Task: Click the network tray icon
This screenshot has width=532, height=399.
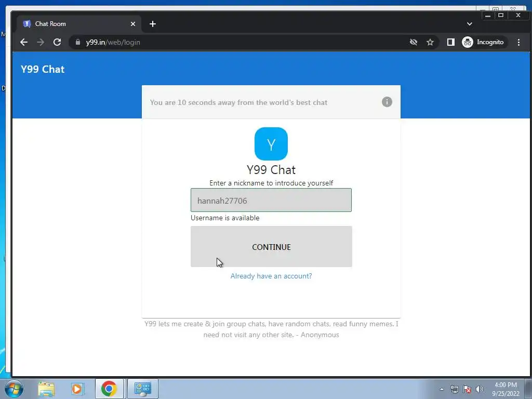Action: [x=454, y=389]
